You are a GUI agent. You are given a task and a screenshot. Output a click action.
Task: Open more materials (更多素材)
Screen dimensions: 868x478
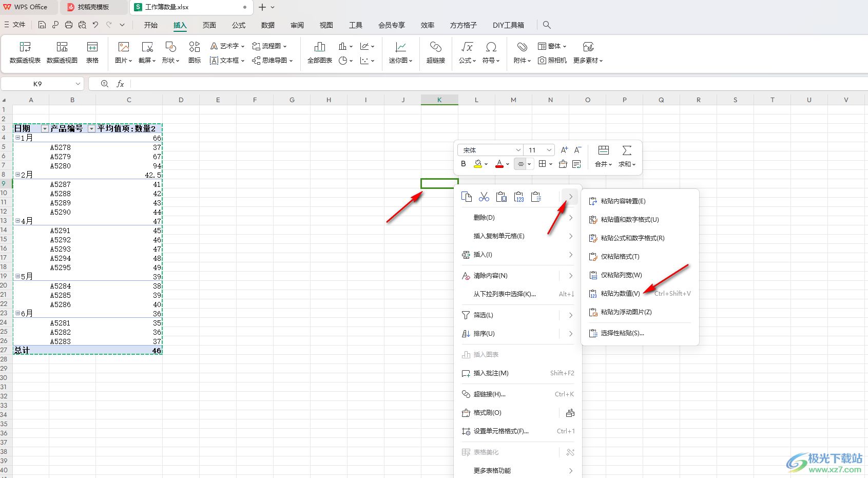588,53
